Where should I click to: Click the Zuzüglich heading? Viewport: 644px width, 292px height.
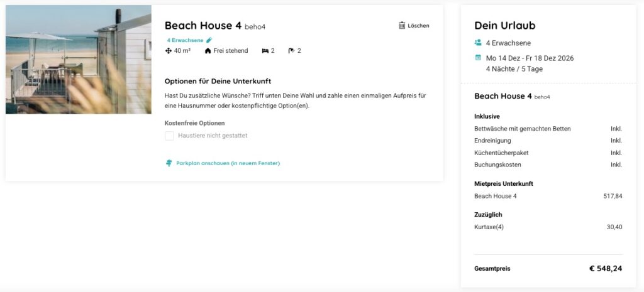[x=488, y=215]
